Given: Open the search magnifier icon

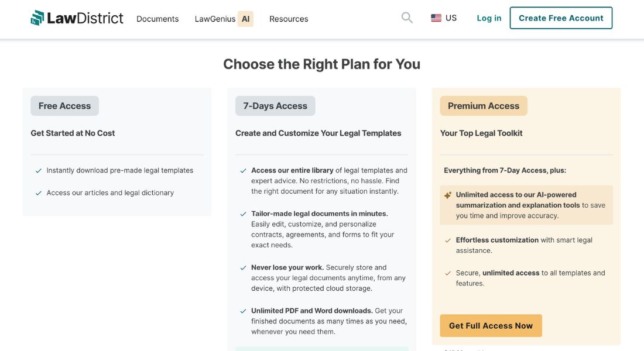Looking at the screenshot, I should click(407, 18).
